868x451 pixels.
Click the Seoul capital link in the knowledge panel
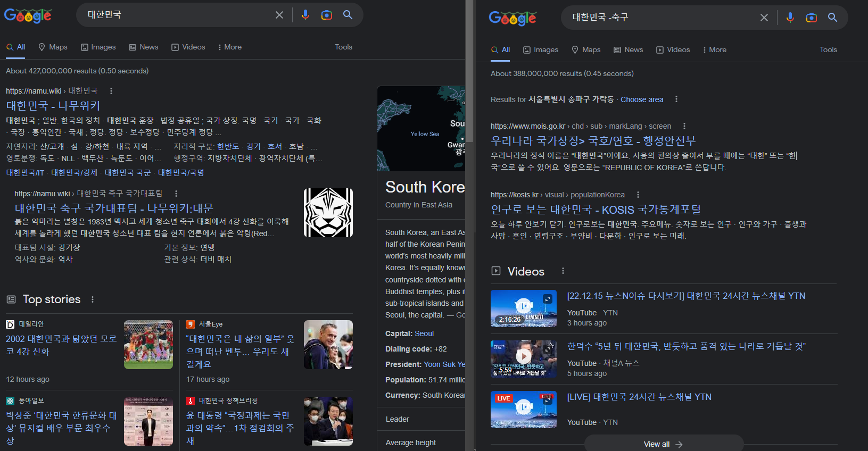(424, 333)
